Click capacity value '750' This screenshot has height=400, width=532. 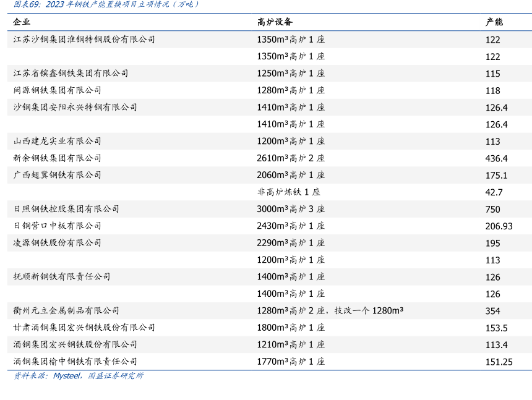coord(492,210)
